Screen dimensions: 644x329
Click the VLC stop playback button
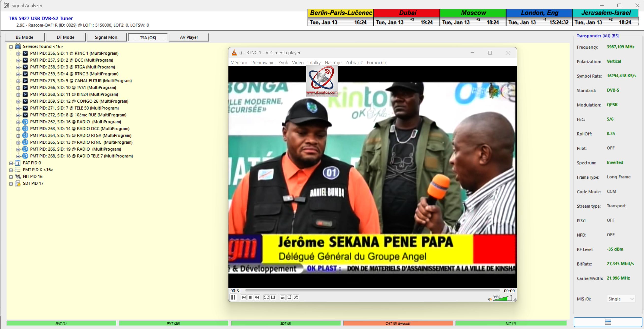(250, 297)
